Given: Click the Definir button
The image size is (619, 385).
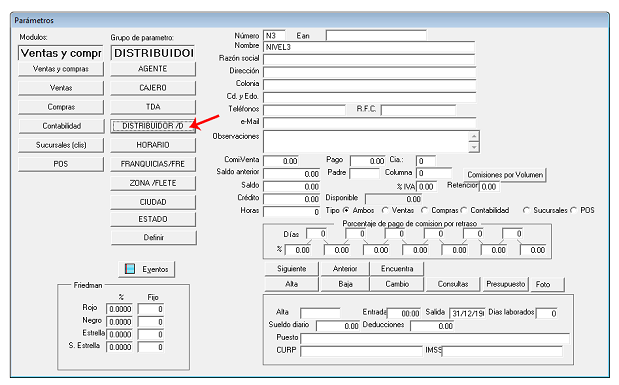Looking at the screenshot, I should (154, 238).
